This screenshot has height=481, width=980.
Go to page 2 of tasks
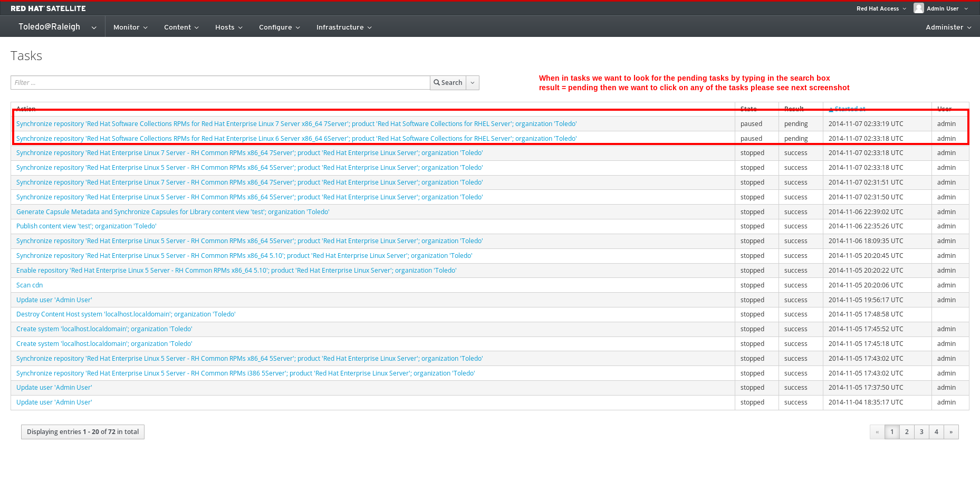click(x=907, y=432)
